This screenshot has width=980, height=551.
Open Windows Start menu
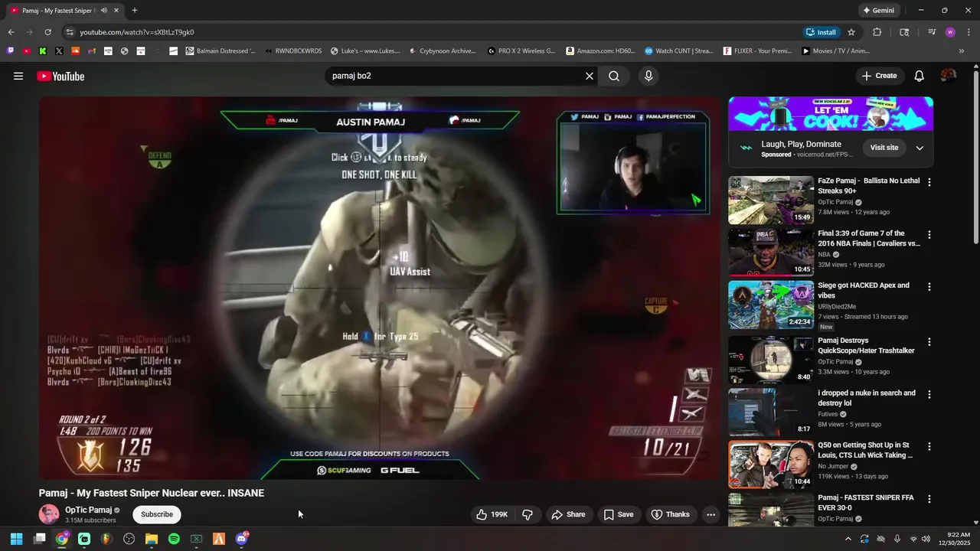pos(16,539)
